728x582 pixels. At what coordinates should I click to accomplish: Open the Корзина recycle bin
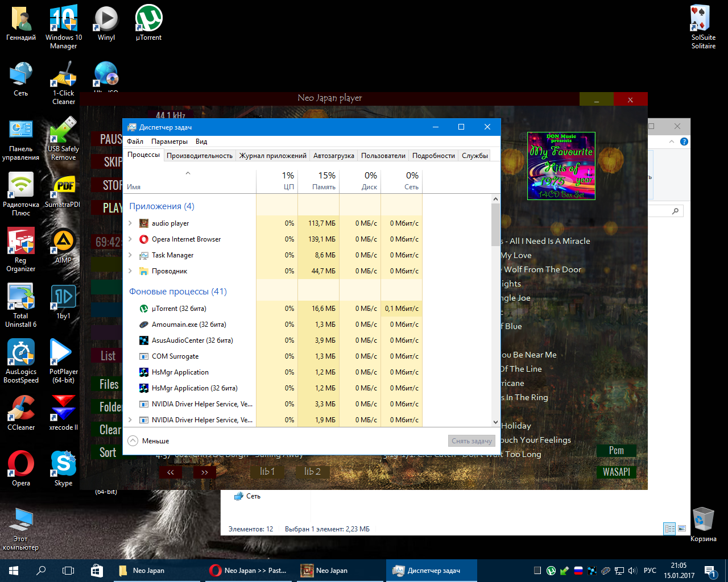[704, 525]
